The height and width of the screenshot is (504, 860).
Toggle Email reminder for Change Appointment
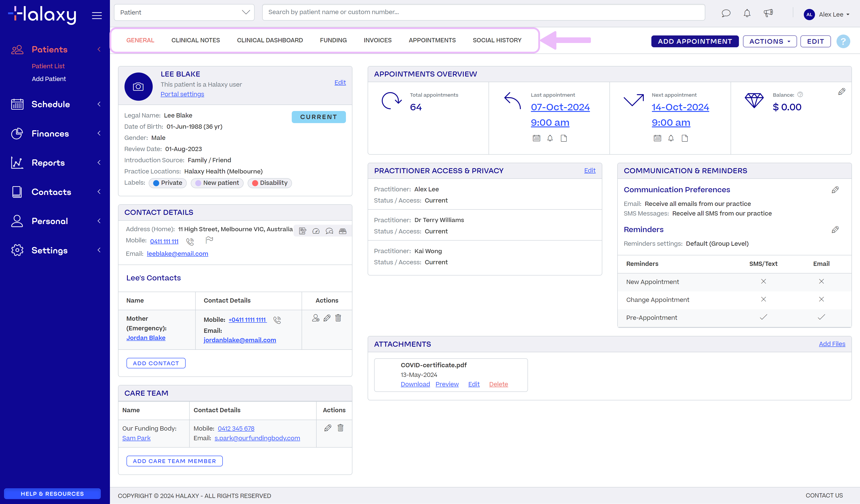[821, 299]
